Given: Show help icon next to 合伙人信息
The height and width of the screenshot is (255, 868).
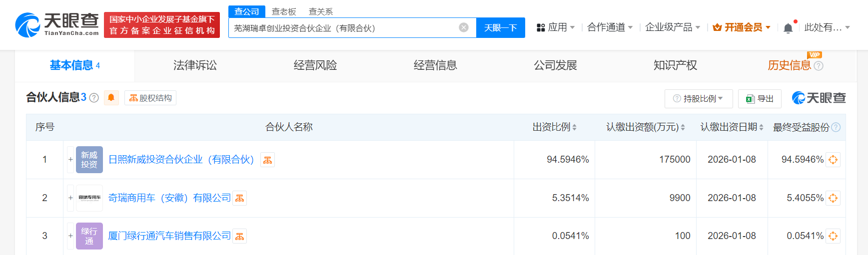Looking at the screenshot, I should point(94,98).
